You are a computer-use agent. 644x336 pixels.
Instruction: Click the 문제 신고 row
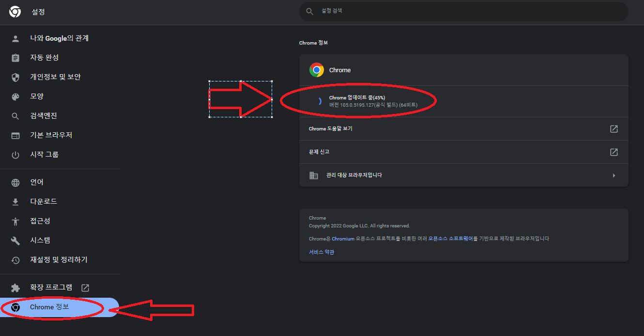(x=463, y=152)
